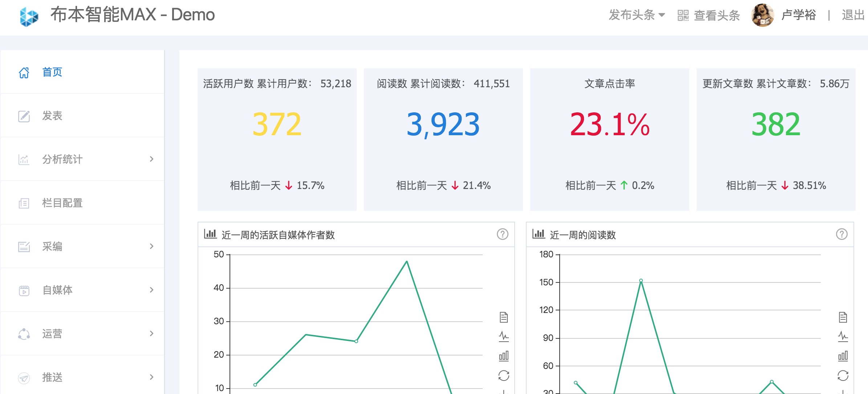Click bar chart icon on reading count chart
Screen dimensions: 868x394
point(843,356)
